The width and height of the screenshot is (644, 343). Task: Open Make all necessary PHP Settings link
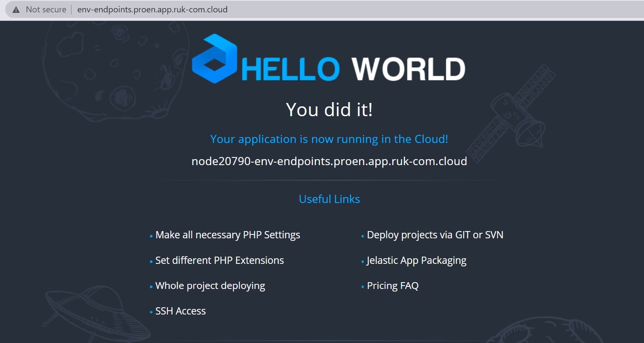[x=228, y=235]
